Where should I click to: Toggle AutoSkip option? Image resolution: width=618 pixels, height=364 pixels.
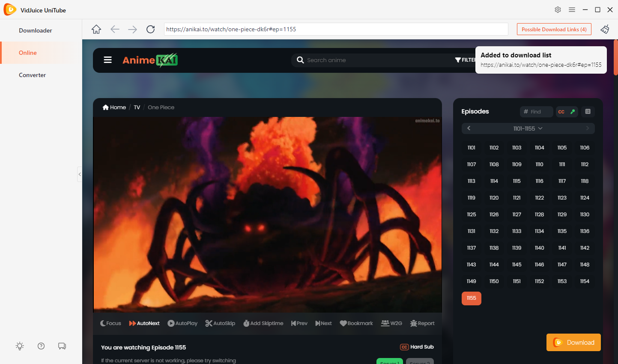[x=220, y=323]
